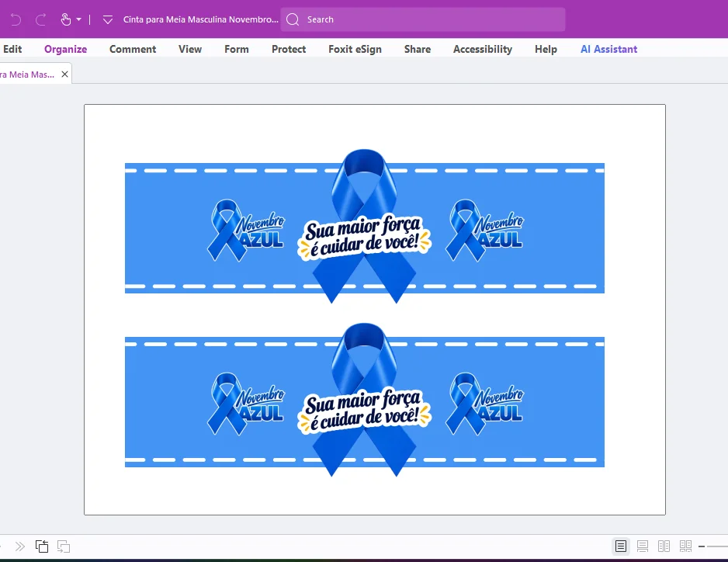Image resolution: width=728 pixels, height=562 pixels.
Task: Open the Organize ribbon tab
Action: 65,49
